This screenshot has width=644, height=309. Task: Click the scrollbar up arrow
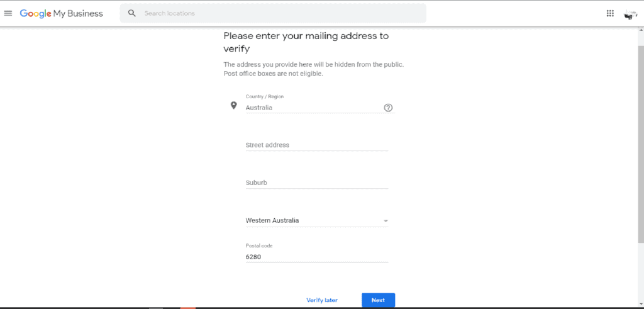[641, 30]
